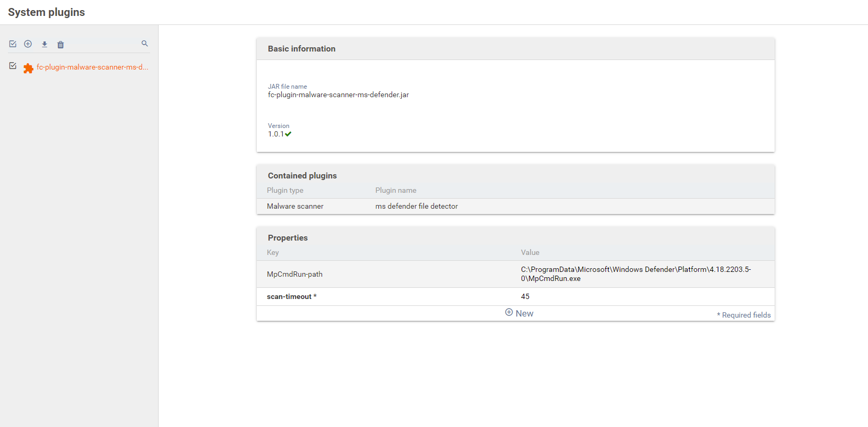The image size is (868, 427).
Task: Click the add plugin plus-circle icon
Action: pos(28,44)
